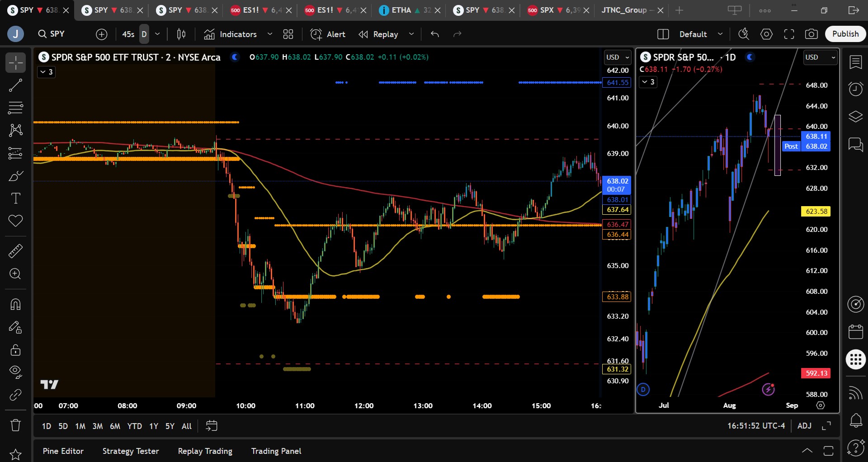The height and width of the screenshot is (462, 868).
Task: Select the crosshair cursor tool
Action: pos(15,62)
